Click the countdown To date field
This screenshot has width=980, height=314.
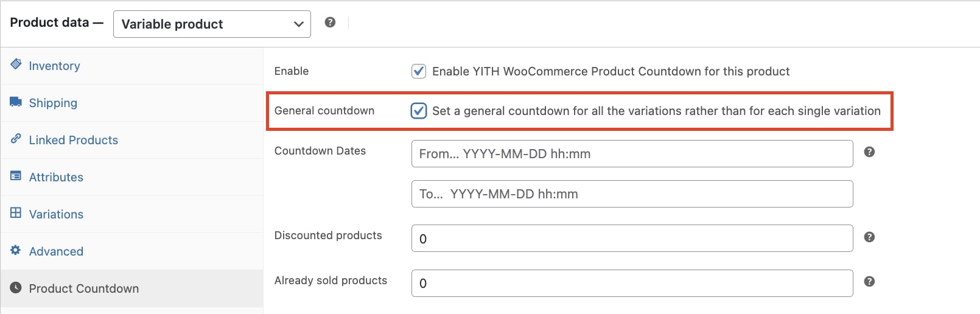tap(632, 194)
